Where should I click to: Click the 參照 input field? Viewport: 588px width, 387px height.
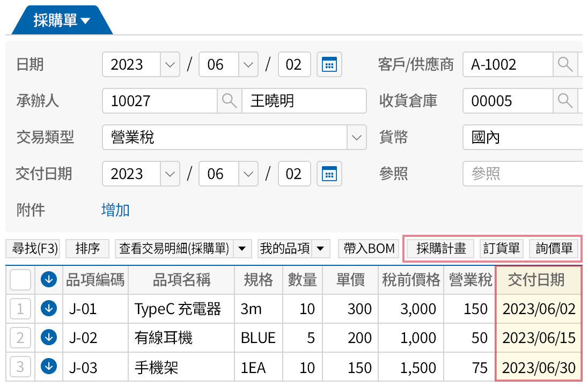520,174
